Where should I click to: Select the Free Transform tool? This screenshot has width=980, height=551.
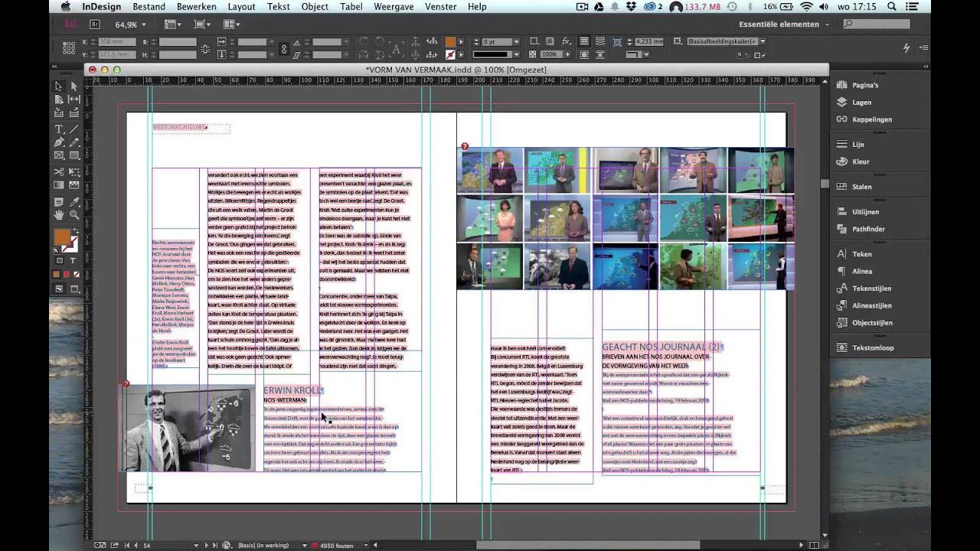click(x=73, y=172)
